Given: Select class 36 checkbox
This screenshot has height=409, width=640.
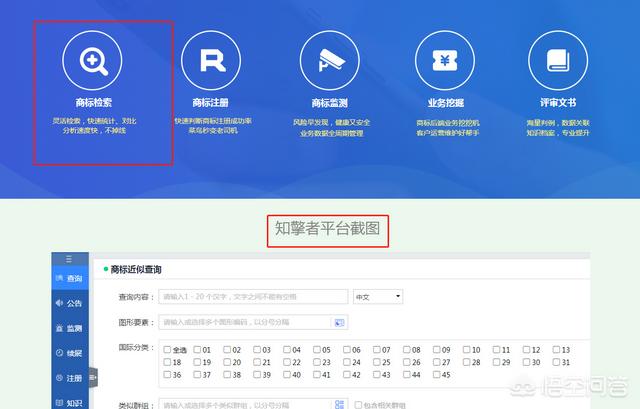Looking at the screenshot, I should coord(167,374).
